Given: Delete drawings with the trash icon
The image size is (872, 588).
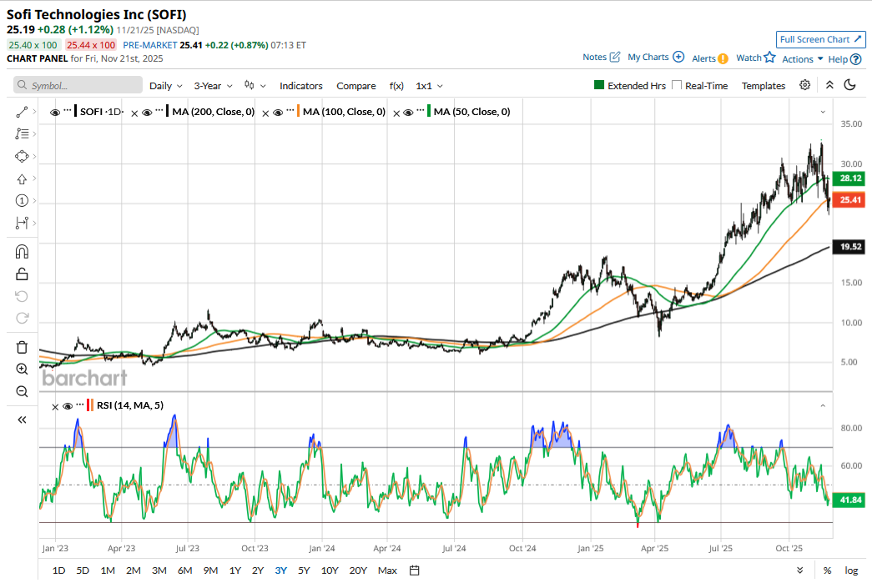Looking at the screenshot, I should pyautogui.click(x=22, y=347).
